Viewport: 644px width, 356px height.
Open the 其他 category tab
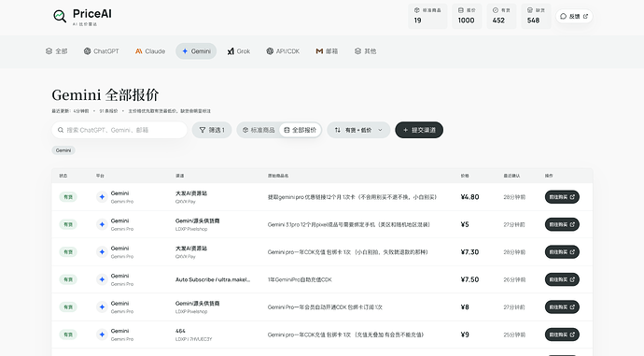365,51
